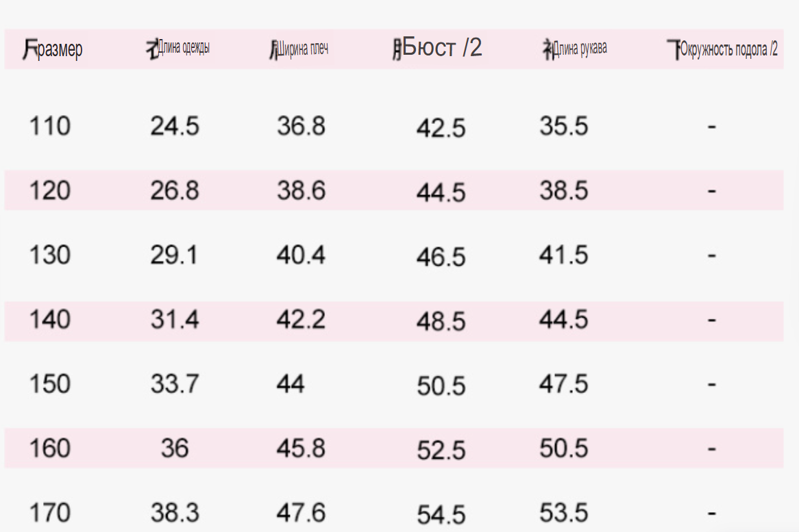
Task: Click the lone 44 shoulder width value
Action: [x=291, y=383]
